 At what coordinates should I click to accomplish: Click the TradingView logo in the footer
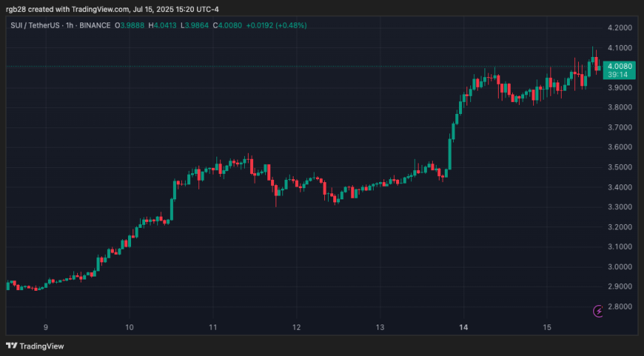[34, 346]
